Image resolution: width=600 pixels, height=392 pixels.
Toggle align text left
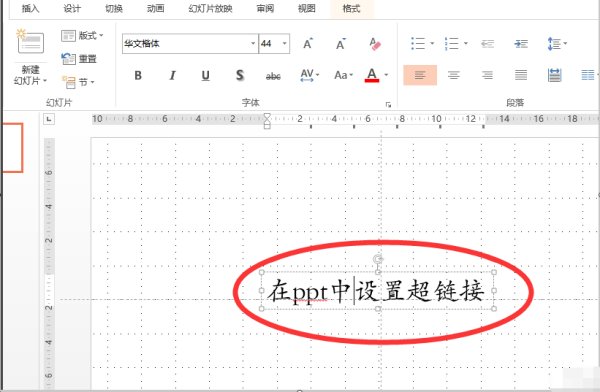pyautogui.click(x=420, y=75)
